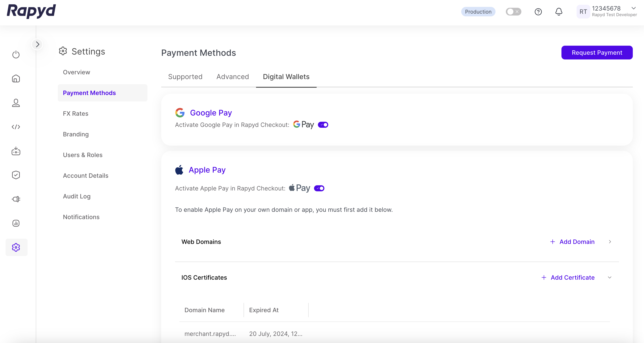
Task: Open the account dropdown chevron
Action: [633, 8]
